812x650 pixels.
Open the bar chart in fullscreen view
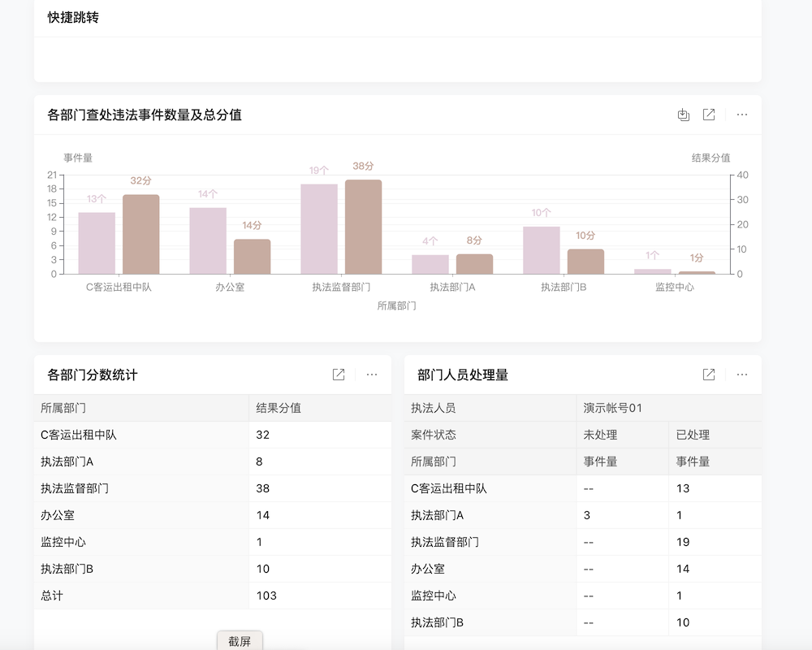pyautogui.click(x=708, y=115)
